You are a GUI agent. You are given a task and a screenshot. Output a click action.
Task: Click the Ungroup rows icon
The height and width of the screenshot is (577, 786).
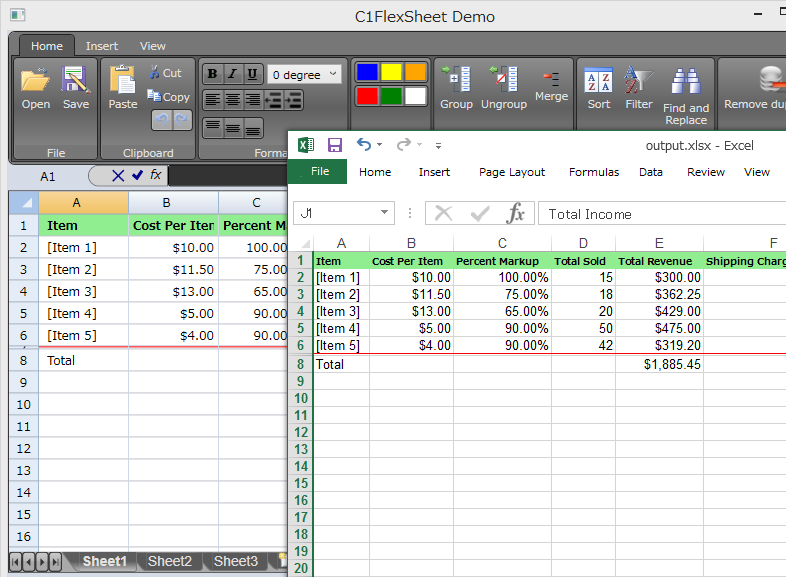tap(504, 79)
